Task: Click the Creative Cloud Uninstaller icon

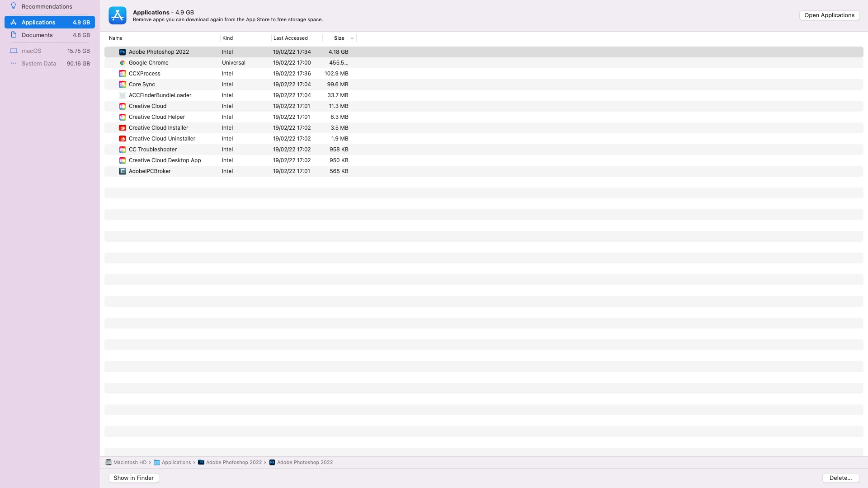Action: click(122, 139)
